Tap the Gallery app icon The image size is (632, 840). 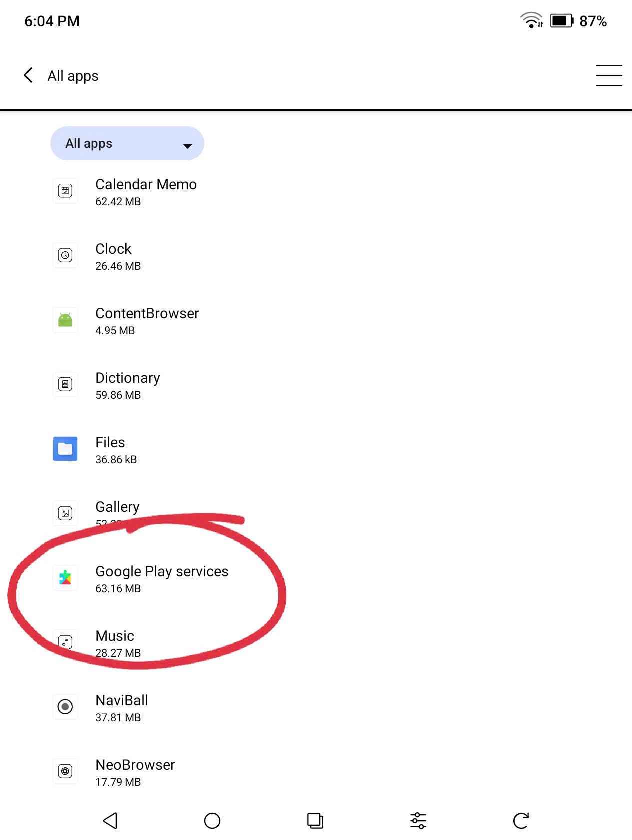pos(65,513)
